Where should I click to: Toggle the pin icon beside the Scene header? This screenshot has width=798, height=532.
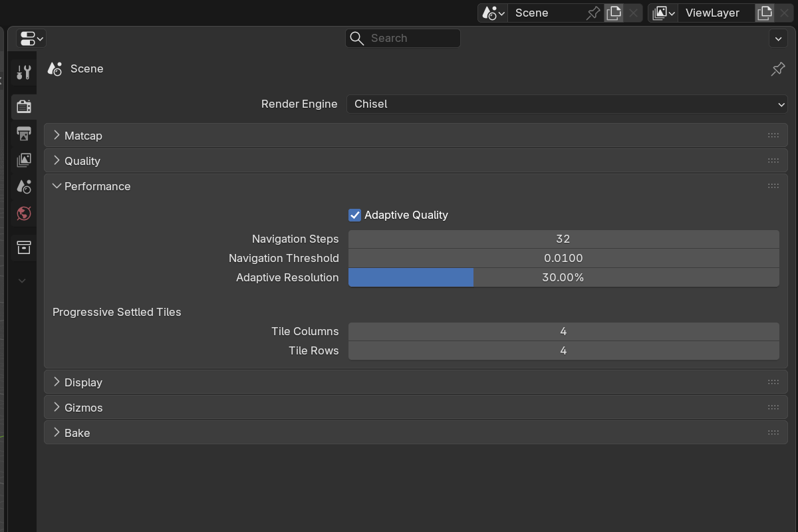[x=777, y=69]
